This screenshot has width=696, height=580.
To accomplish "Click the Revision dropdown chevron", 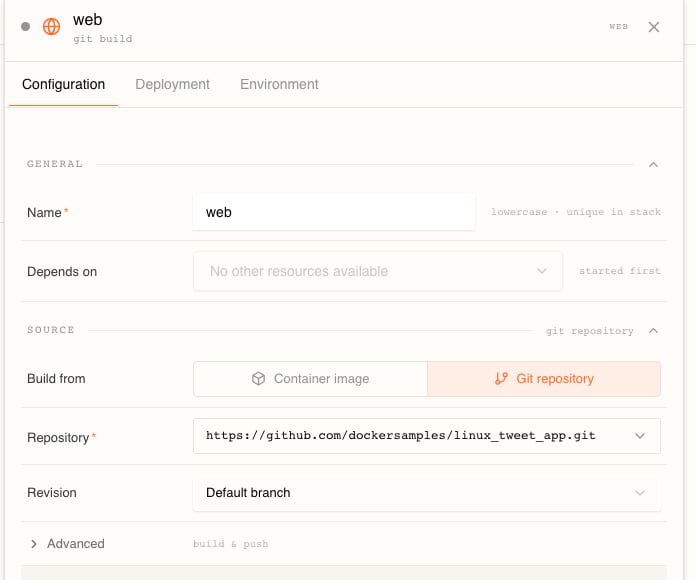I will [640, 493].
